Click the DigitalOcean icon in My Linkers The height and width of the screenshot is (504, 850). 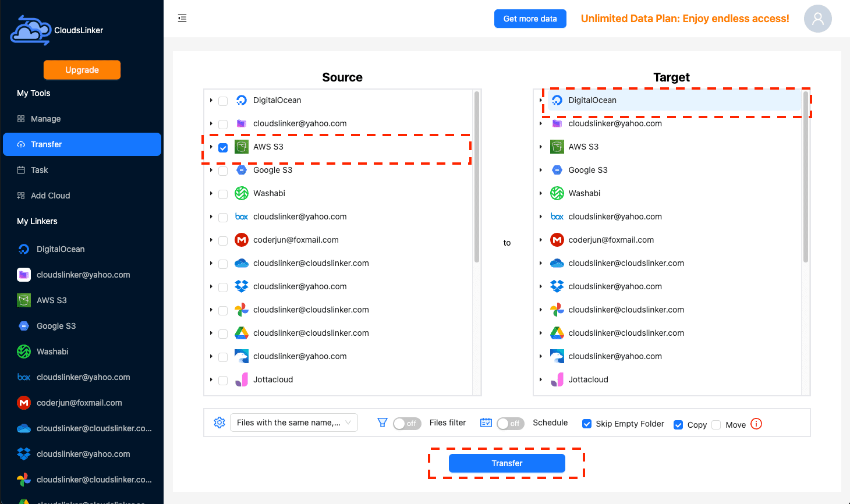24,249
